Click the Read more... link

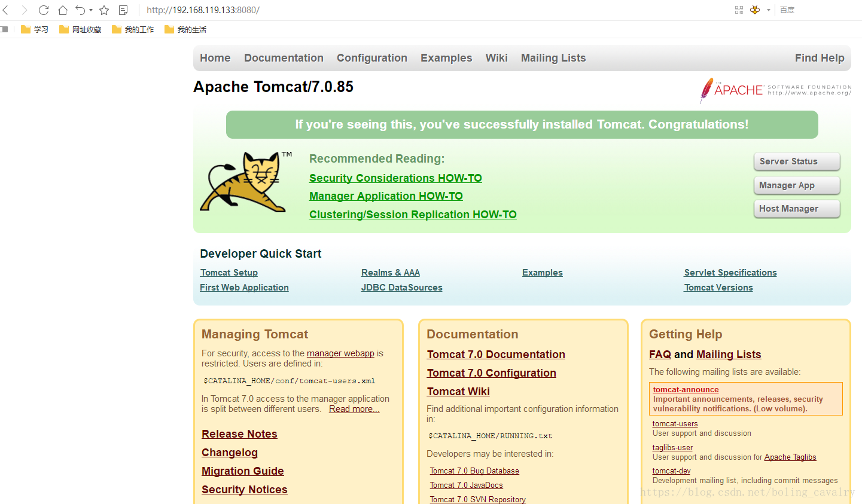point(354,409)
